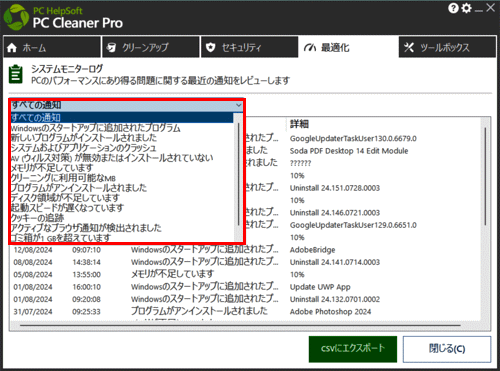Select highlighted すべての通知 option in list
This screenshot has height=371, width=500.
(122, 118)
